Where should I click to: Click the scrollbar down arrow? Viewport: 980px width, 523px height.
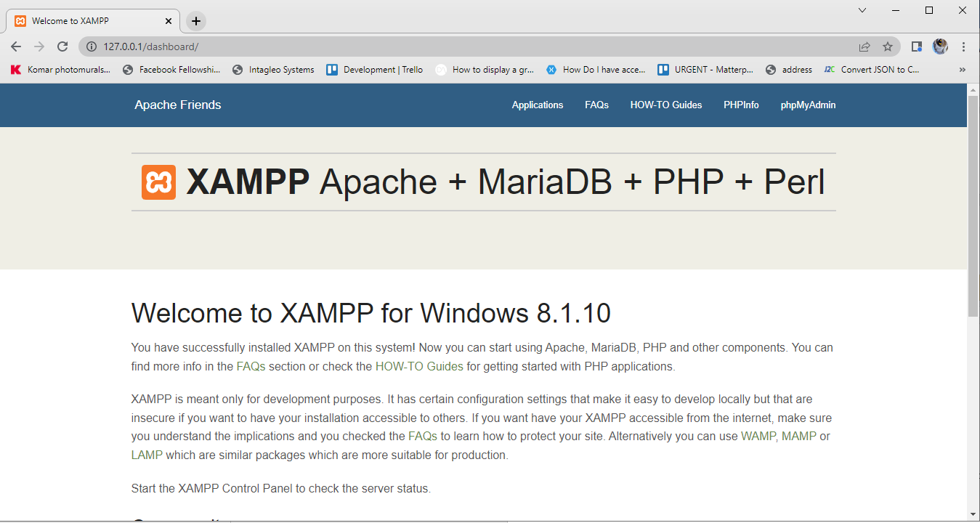coord(973,515)
